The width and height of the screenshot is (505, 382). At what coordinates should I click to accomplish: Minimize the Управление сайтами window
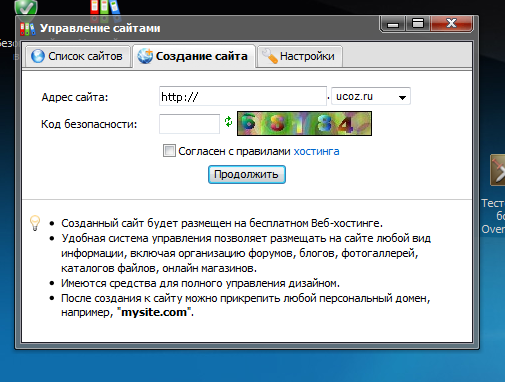[393, 24]
